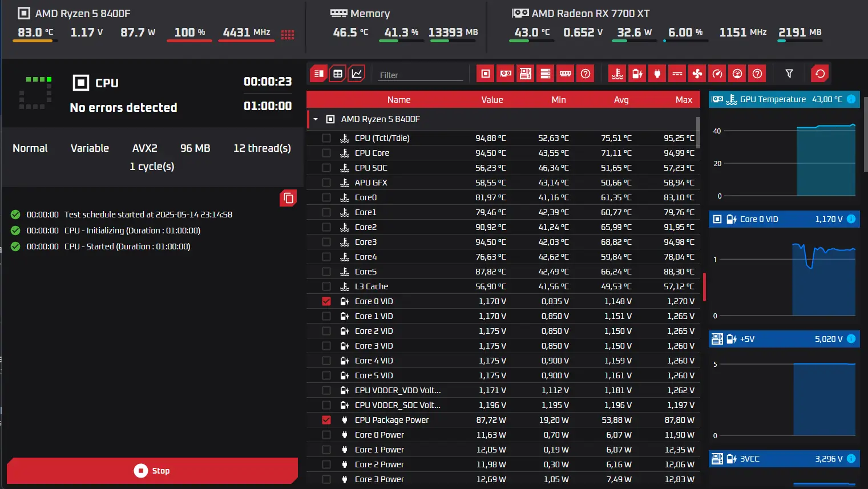Open info for the GPU Temperature graph
Viewport: 868px width, 489px height.
tap(851, 99)
